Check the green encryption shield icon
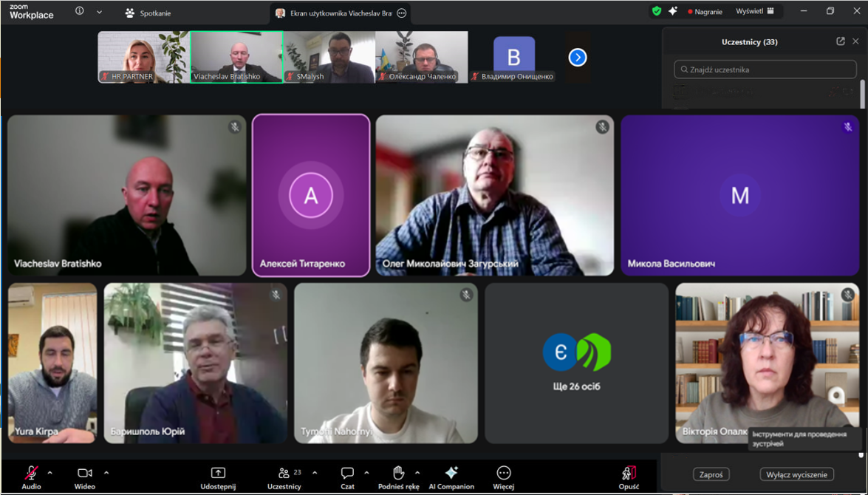This screenshot has height=495, width=868. click(x=657, y=11)
